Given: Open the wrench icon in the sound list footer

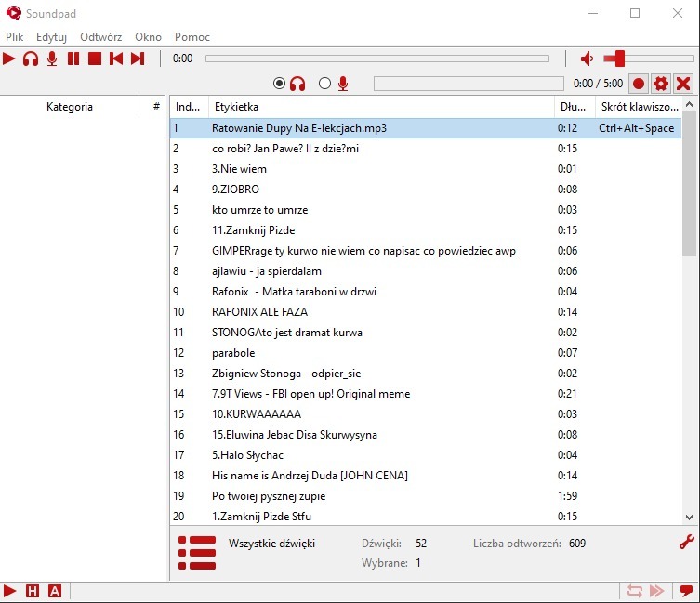Looking at the screenshot, I should (687, 544).
